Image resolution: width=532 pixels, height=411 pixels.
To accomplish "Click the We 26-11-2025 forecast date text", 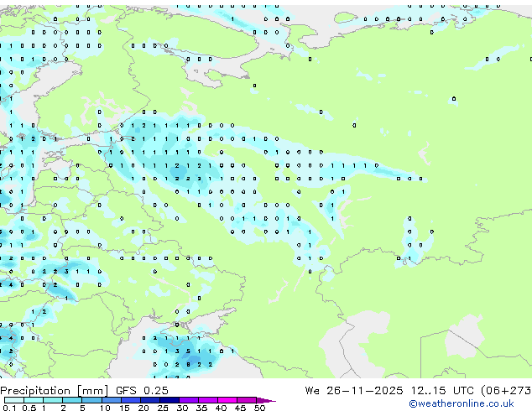I will tap(354, 391).
